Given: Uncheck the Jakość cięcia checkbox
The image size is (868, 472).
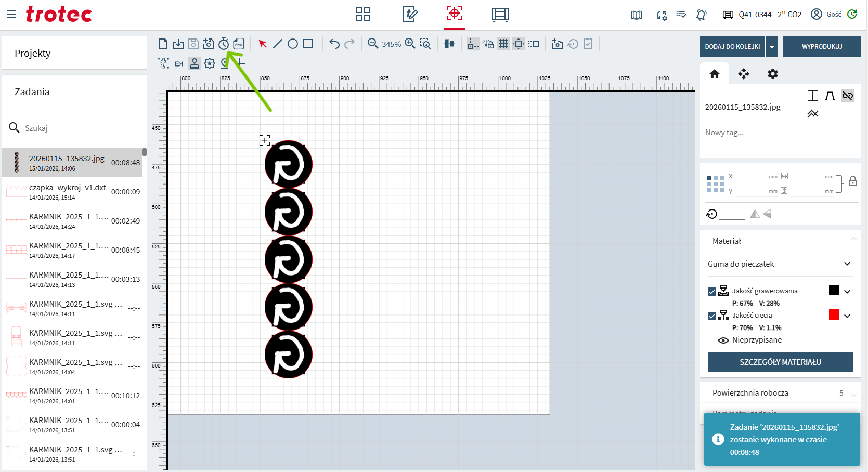Looking at the screenshot, I should [712, 316].
